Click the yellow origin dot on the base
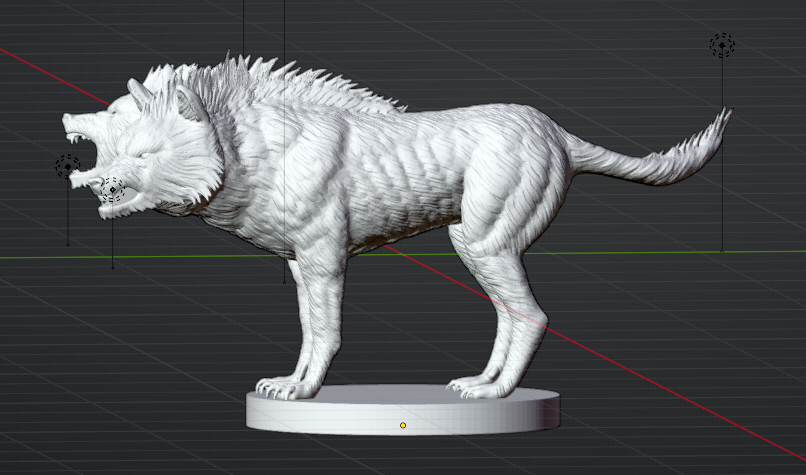The width and height of the screenshot is (806, 475). point(403,425)
